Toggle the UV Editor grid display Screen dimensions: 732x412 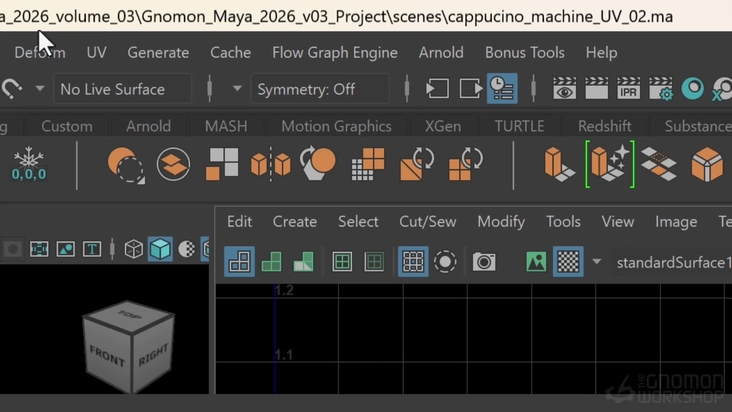click(413, 261)
